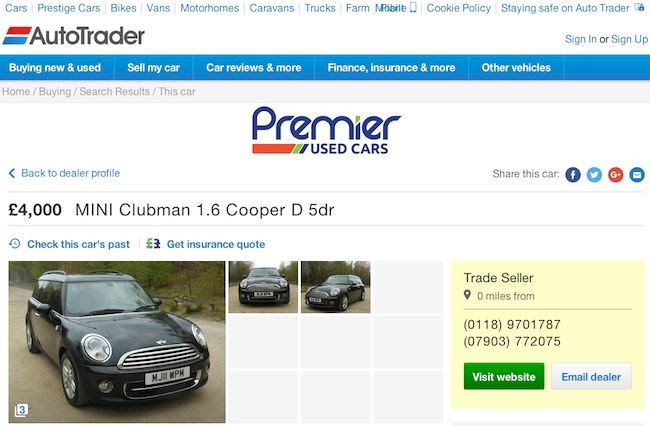The height and width of the screenshot is (426, 650).
Task: Share this car via Google Plus
Action: [x=616, y=174]
